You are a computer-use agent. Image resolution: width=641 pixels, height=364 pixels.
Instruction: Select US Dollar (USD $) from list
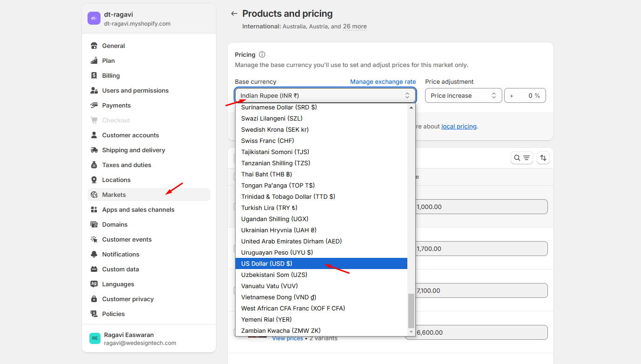[267, 263]
